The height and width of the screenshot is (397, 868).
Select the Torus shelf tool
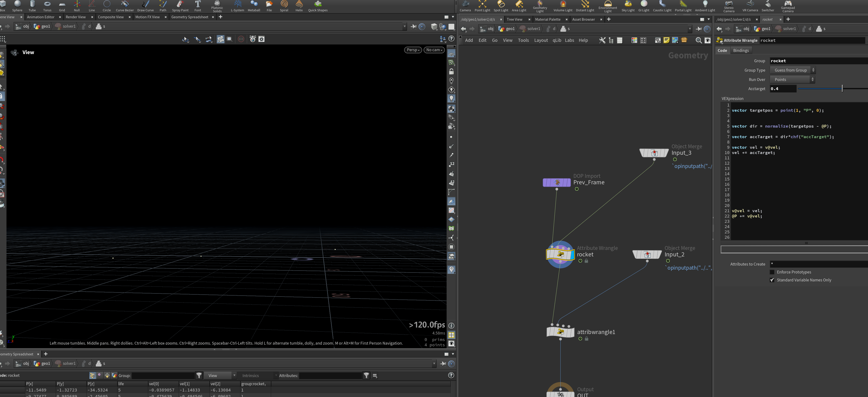[47, 6]
